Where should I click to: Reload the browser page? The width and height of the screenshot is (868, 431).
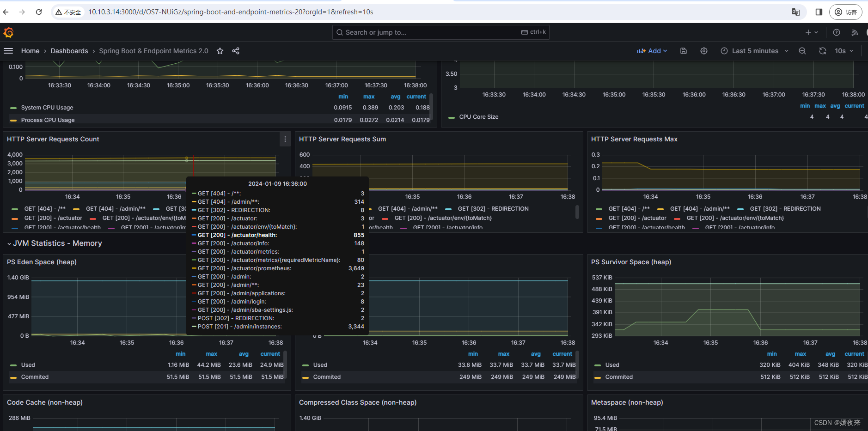coord(39,12)
